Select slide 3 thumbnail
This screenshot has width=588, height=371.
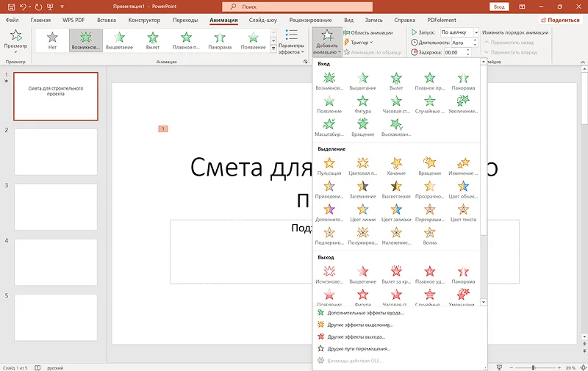click(x=56, y=206)
